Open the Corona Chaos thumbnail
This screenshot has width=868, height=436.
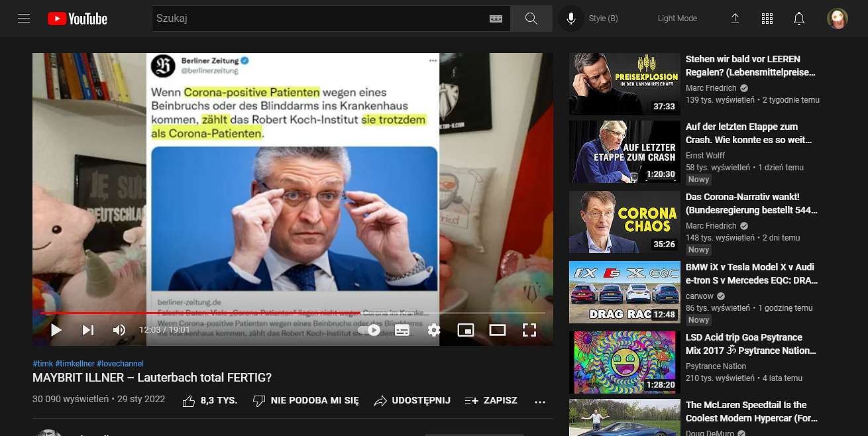point(625,222)
